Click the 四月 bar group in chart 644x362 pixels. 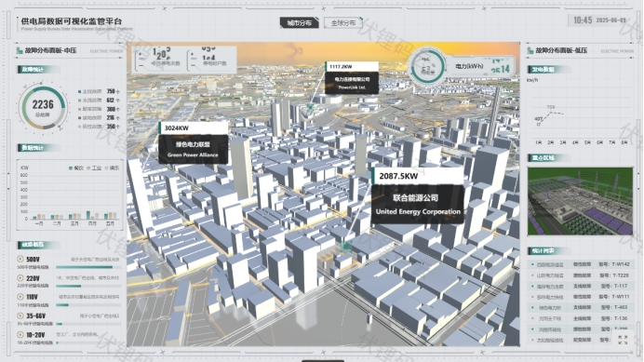(x=92, y=215)
